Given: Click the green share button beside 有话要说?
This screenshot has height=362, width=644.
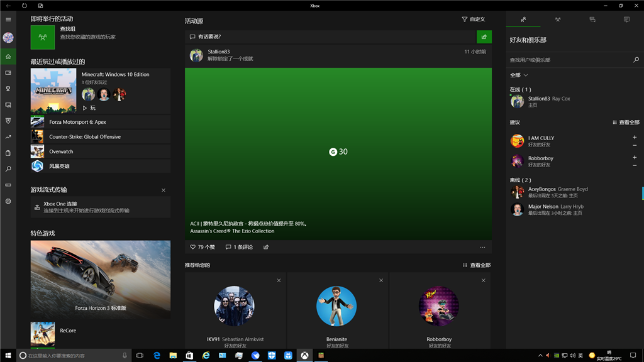Looking at the screenshot, I should (484, 37).
